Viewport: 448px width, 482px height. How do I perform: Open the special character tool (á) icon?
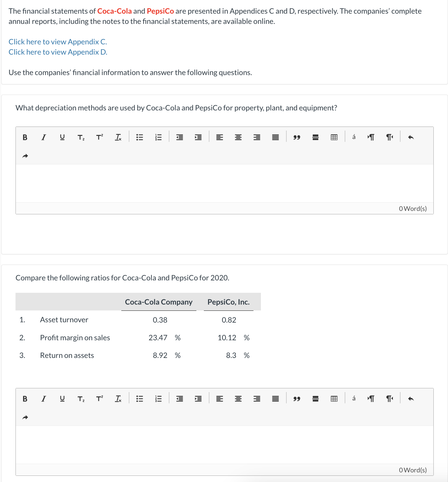coord(353,137)
